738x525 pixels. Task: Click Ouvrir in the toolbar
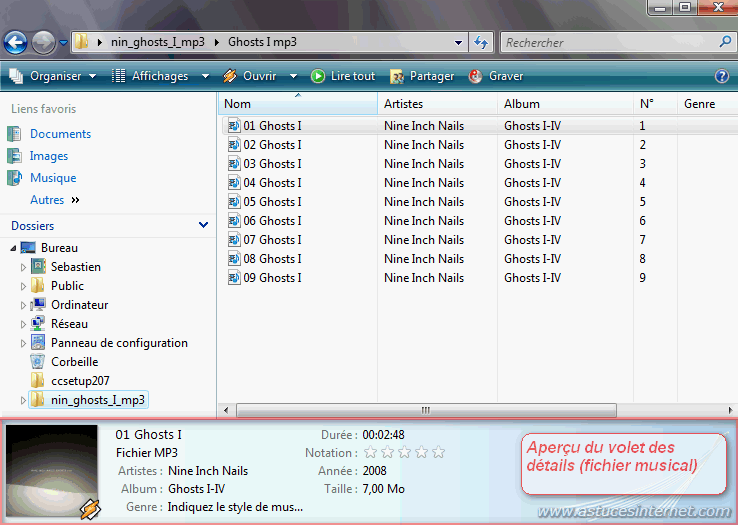250,76
